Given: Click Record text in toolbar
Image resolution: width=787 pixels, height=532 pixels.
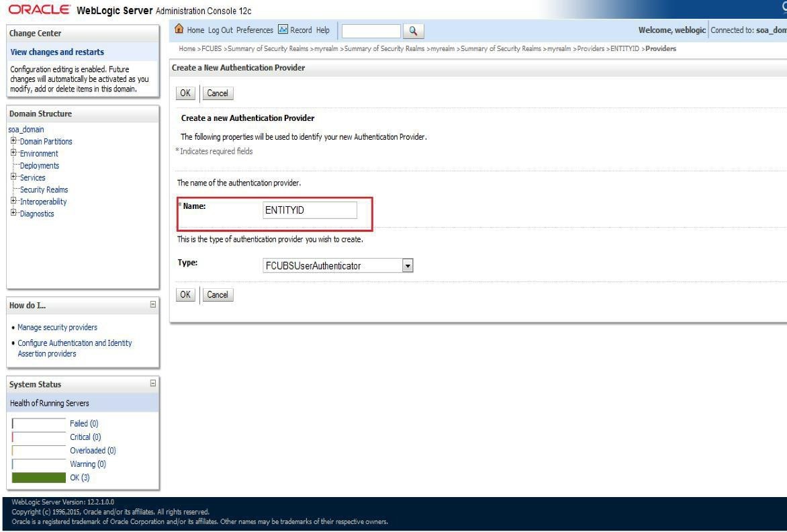Looking at the screenshot, I should coord(301,30).
